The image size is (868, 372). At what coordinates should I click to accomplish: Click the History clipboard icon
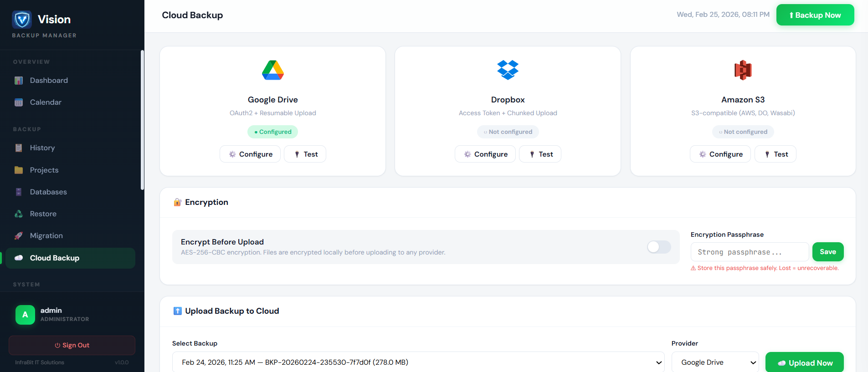pyautogui.click(x=19, y=148)
